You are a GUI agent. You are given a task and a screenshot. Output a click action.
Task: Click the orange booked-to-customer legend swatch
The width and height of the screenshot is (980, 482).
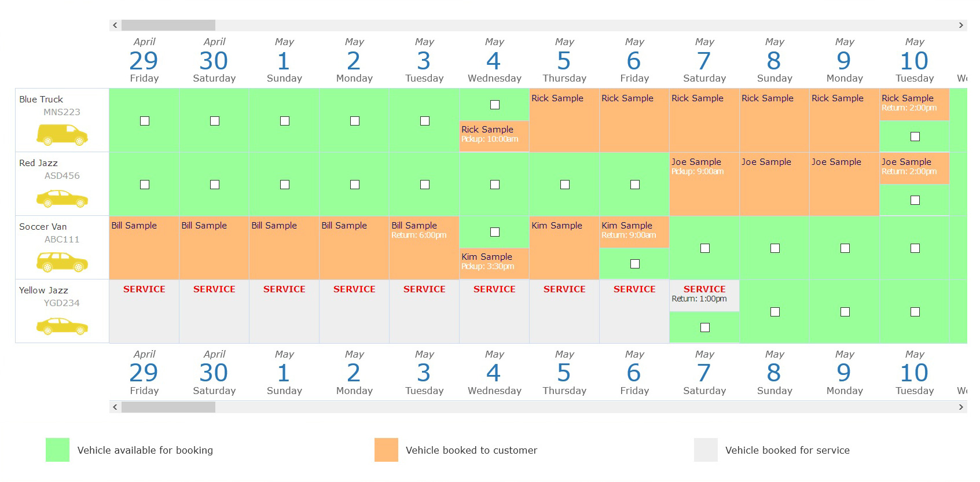(x=386, y=450)
